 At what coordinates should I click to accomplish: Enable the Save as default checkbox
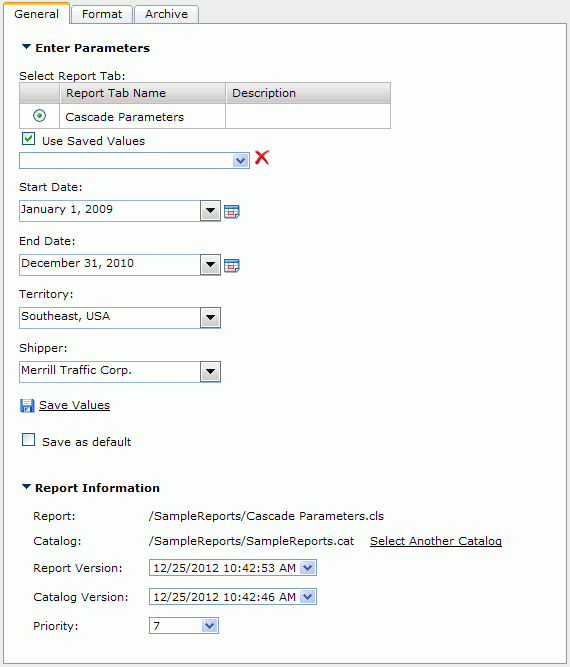pyautogui.click(x=28, y=439)
